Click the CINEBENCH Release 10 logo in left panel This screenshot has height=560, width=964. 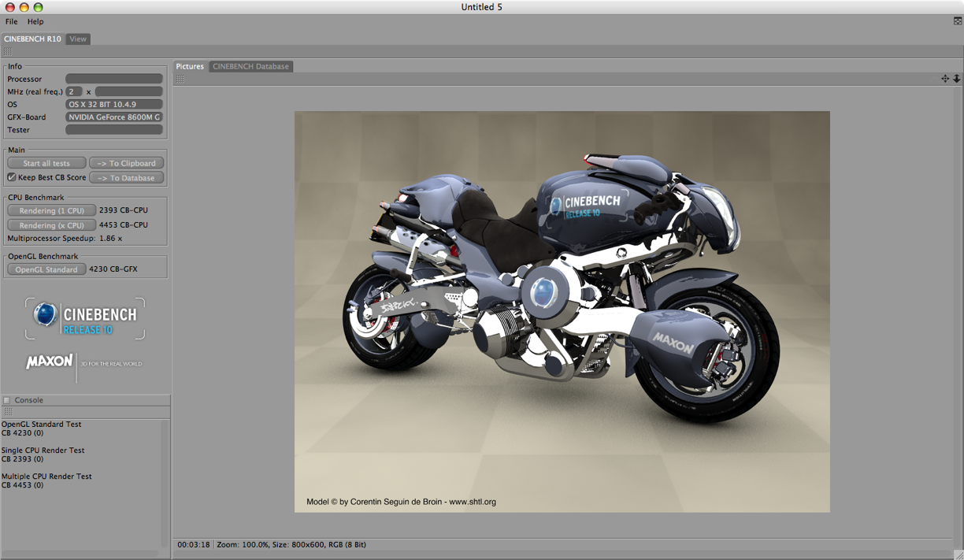point(85,318)
